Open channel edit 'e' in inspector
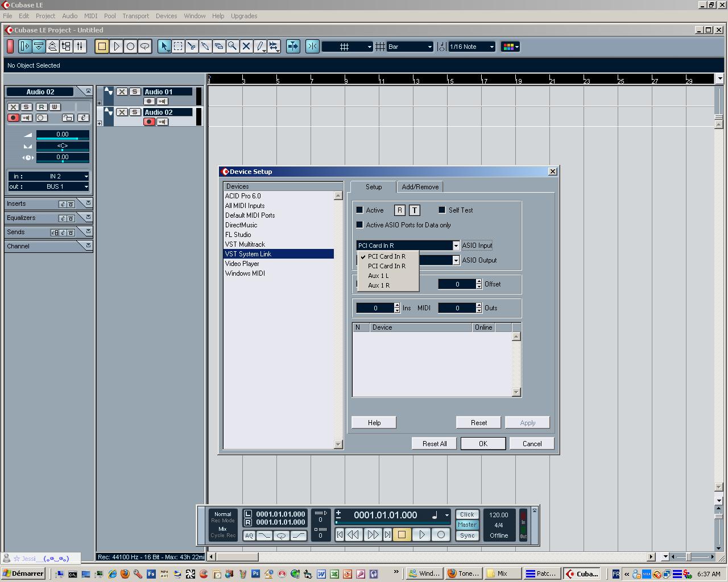 tap(83, 118)
